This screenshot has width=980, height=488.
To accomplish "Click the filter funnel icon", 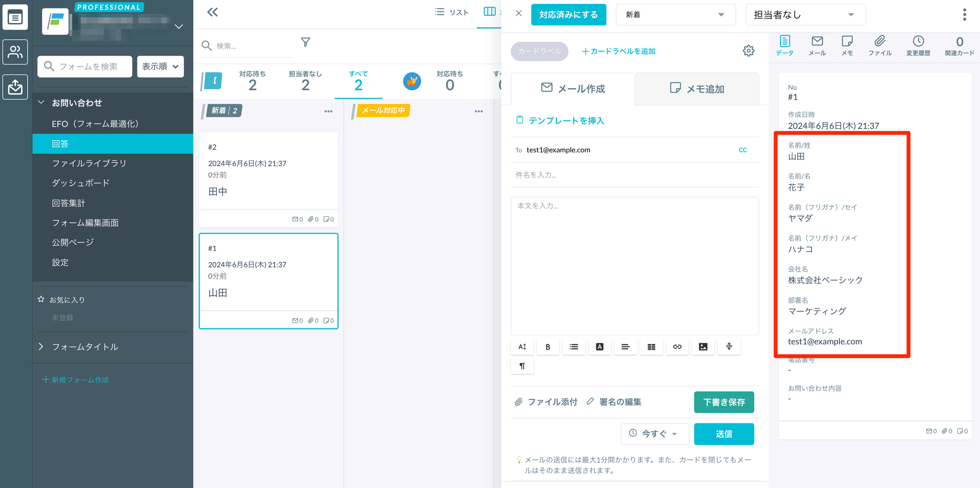I will (305, 43).
